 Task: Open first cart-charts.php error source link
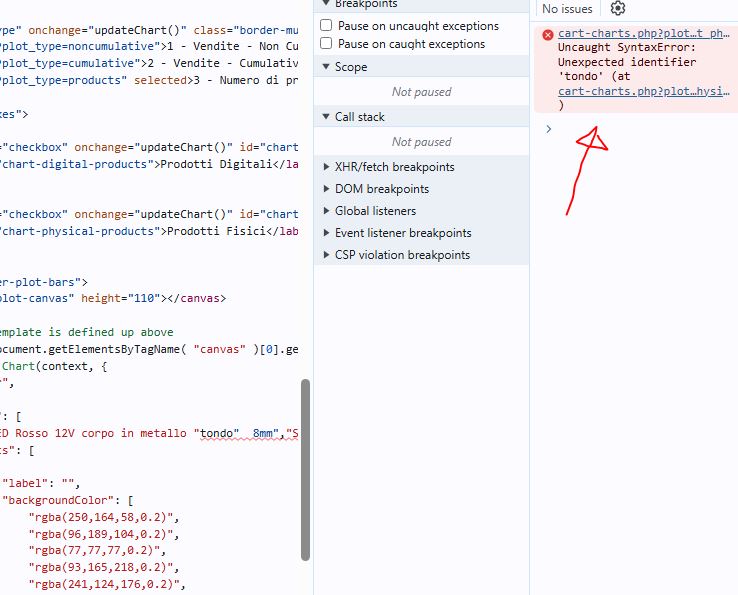click(x=643, y=34)
